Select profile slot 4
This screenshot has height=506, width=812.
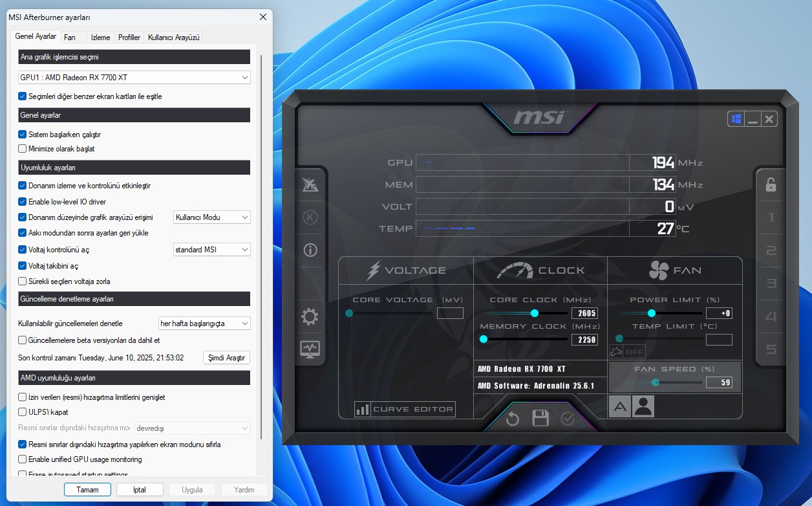[771, 316]
